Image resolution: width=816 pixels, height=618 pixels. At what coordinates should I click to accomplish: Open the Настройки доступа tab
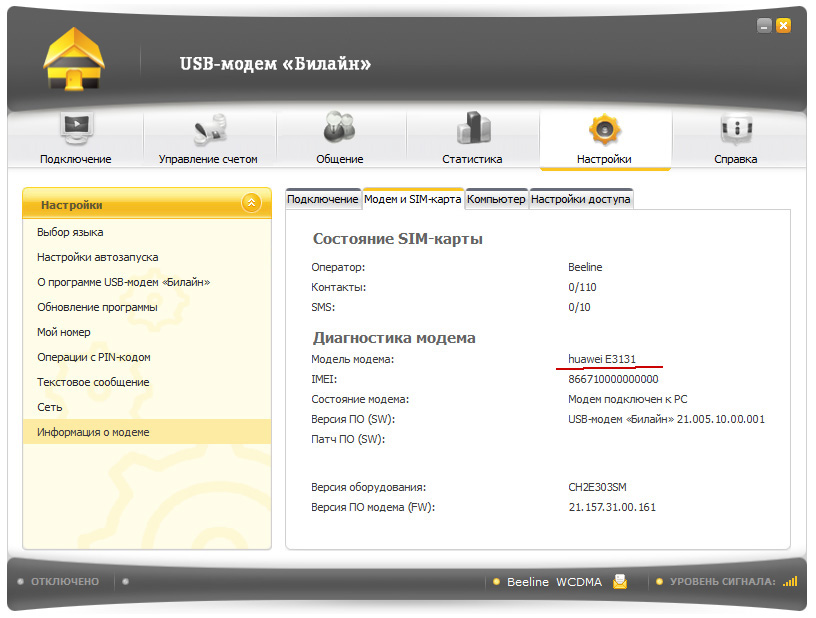(581, 199)
